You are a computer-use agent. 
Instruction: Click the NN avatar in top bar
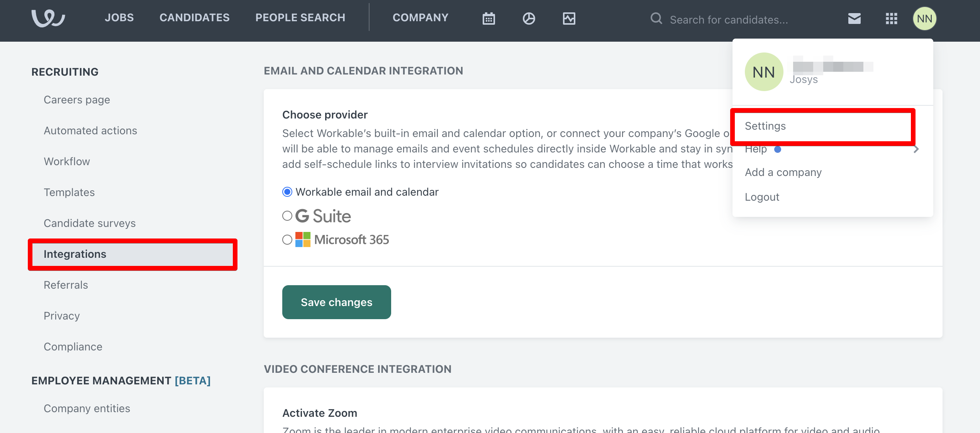pyautogui.click(x=924, y=19)
